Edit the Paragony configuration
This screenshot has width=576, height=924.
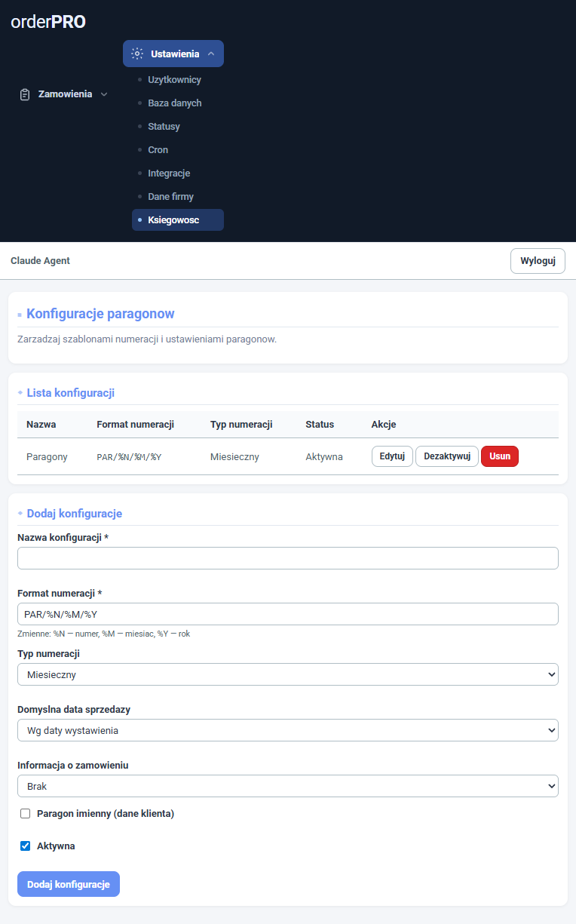coord(392,456)
